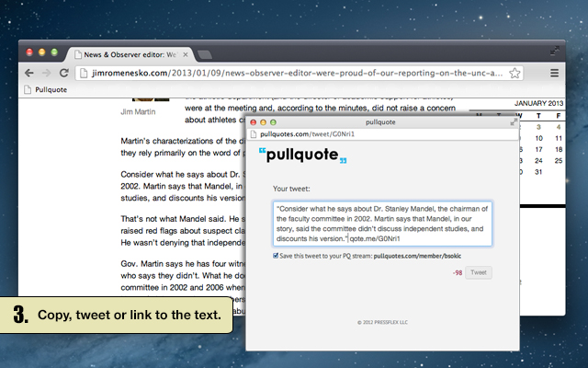Select day 25 in the calendar
This screenshot has width=588, height=368.
pyautogui.click(x=559, y=161)
